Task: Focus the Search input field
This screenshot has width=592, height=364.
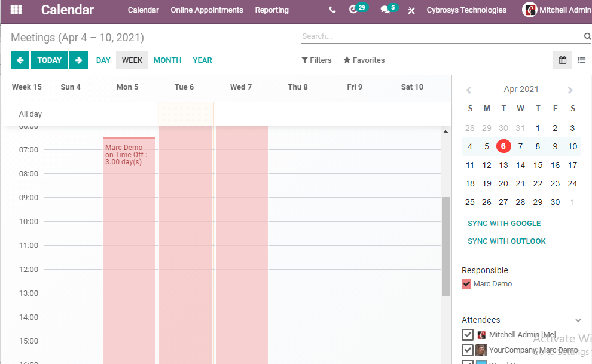Action: (x=442, y=36)
